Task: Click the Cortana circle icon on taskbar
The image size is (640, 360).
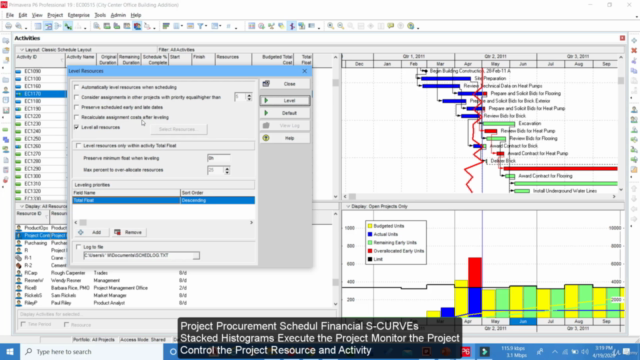Action: tap(173, 351)
